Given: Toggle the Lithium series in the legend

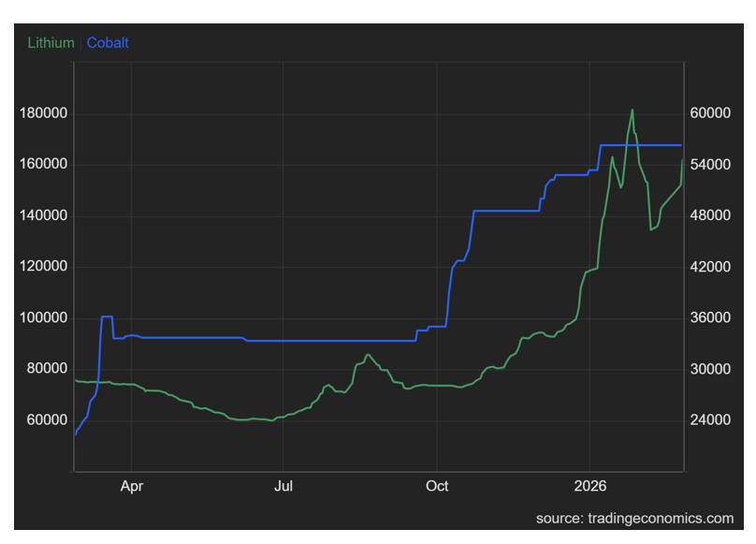Looking at the screenshot, I should click(51, 43).
